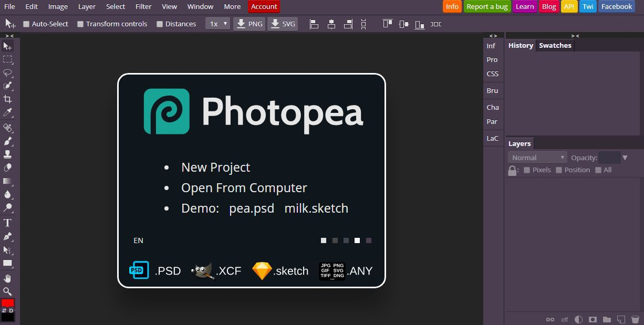Toggle lock Pixels checkbox
The height and width of the screenshot is (325, 644).
(x=527, y=170)
